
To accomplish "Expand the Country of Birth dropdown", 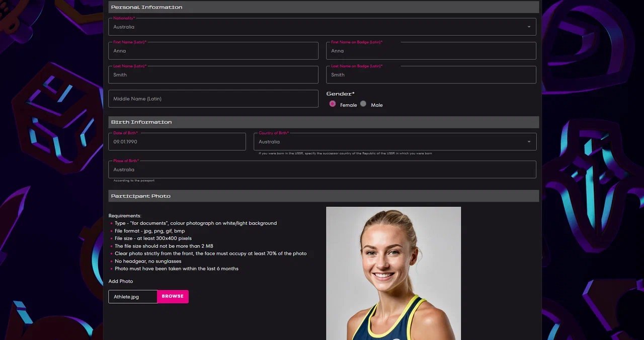I will point(395,142).
